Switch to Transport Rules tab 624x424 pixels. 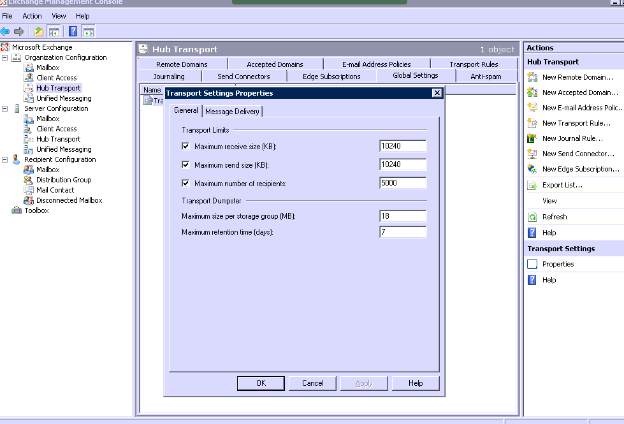[x=474, y=64]
